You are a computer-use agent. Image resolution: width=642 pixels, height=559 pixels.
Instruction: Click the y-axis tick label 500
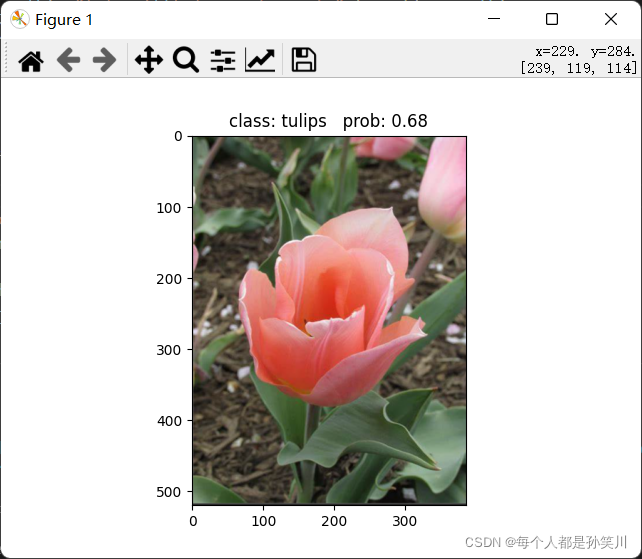coord(169,492)
